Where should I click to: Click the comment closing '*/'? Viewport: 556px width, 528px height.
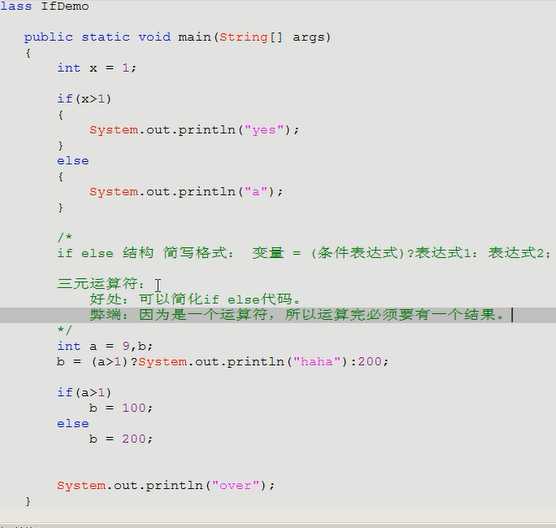(x=65, y=330)
